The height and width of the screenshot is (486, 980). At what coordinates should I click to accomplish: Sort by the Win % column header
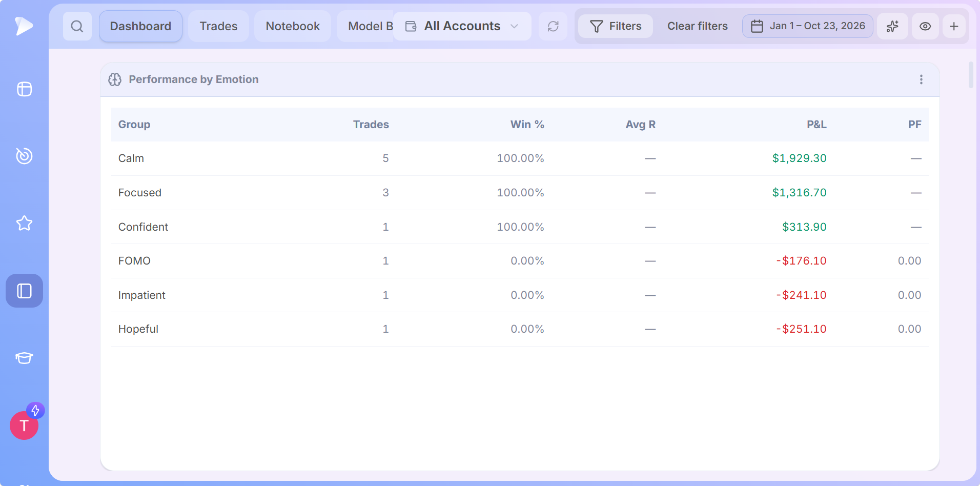click(x=527, y=125)
